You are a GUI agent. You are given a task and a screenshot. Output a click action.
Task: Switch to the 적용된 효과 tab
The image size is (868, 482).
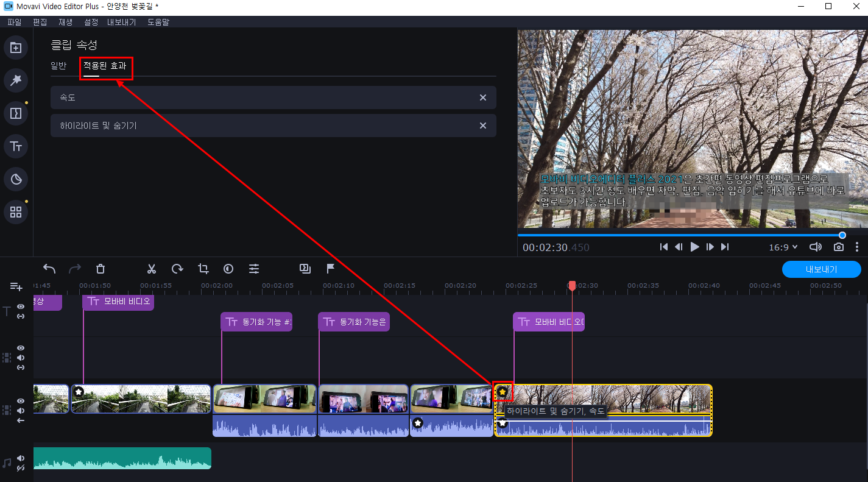tap(105, 66)
